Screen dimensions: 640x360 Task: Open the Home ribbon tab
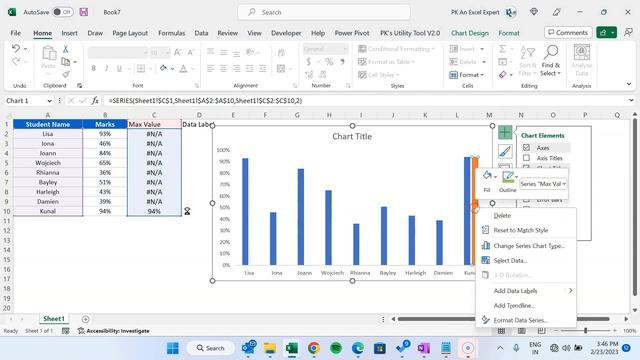point(42,33)
